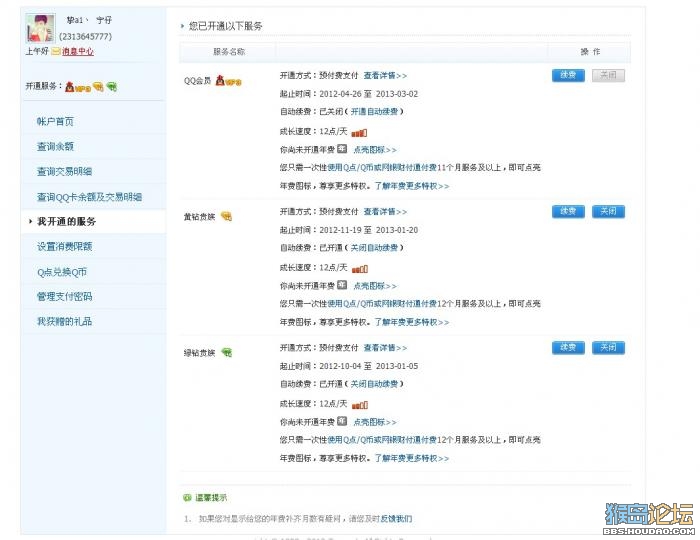Screen dimensions: 700x540
Task: Click 关闭自动续费 link for 黄钻贵族
Action: (374, 248)
